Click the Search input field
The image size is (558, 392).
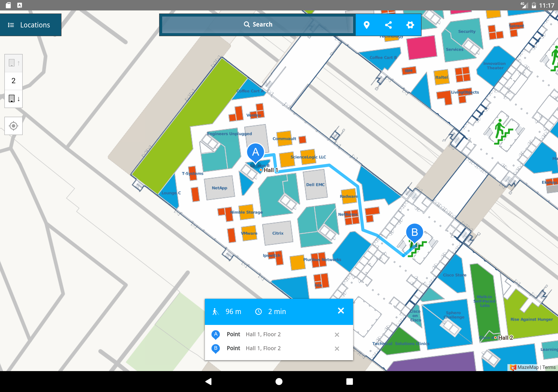pos(258,25)
